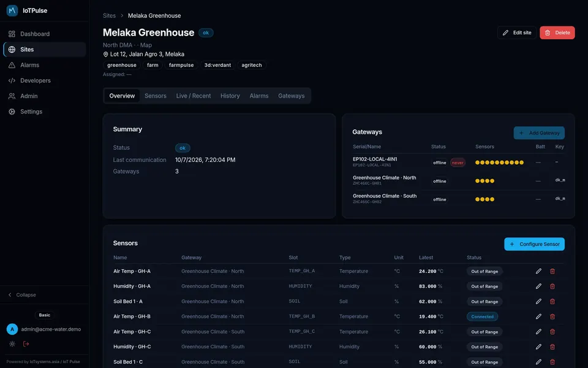This screenshot has width=588, height=368.
Task: Select Sites in the sidebar
Action: tap(44, 49)
